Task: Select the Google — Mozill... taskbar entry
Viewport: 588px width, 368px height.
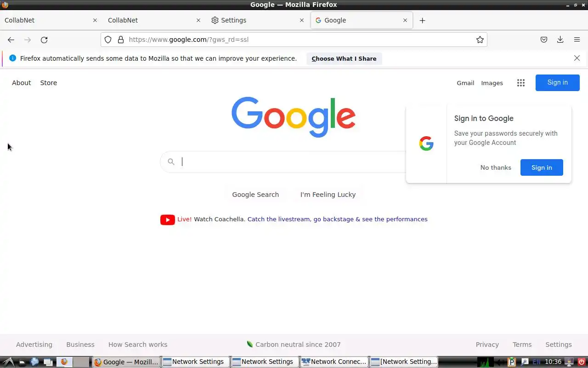Action: pyautogui.click(x=126, y=362)
